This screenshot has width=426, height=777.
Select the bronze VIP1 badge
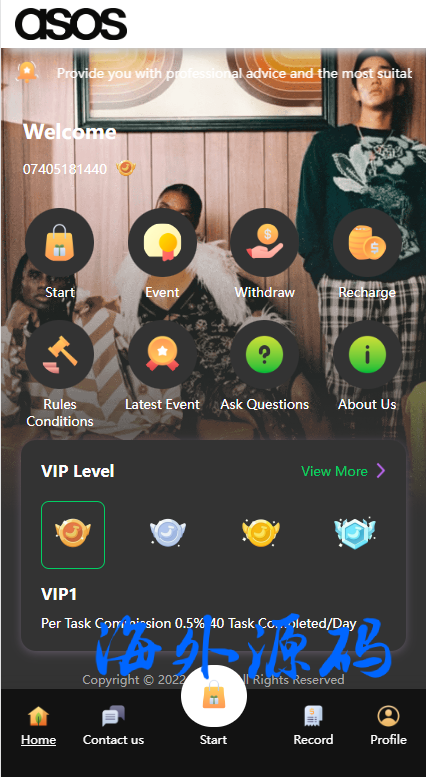73,535
